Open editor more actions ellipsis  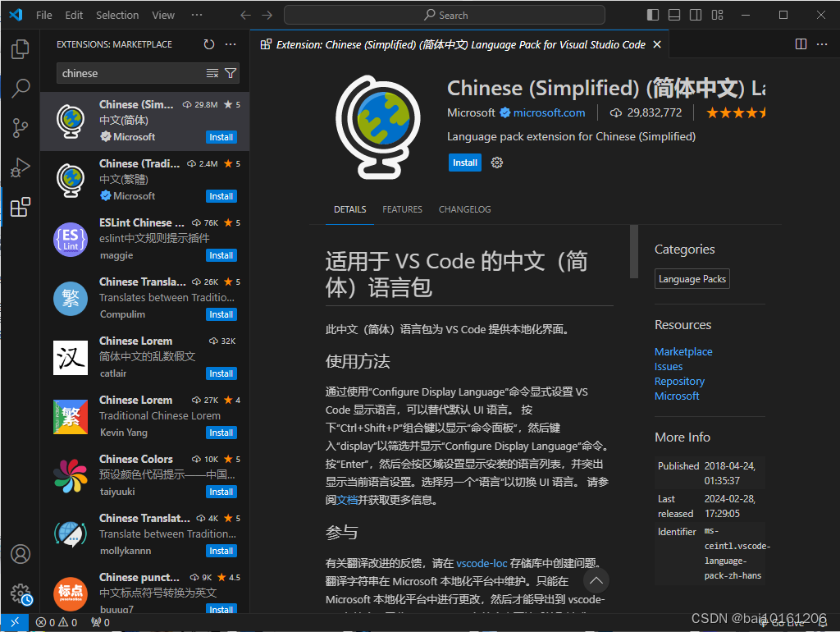pyautogui.click(x=822, y=44)
